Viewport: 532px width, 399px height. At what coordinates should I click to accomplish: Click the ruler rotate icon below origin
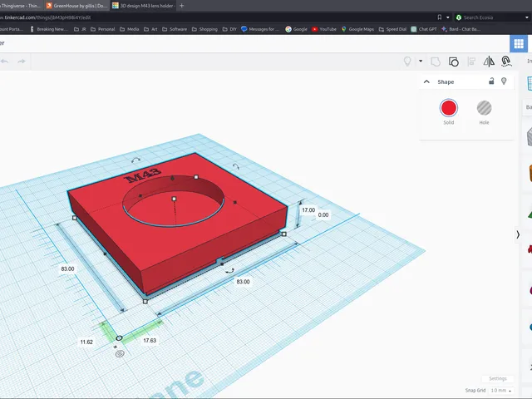tap(120, 354)
